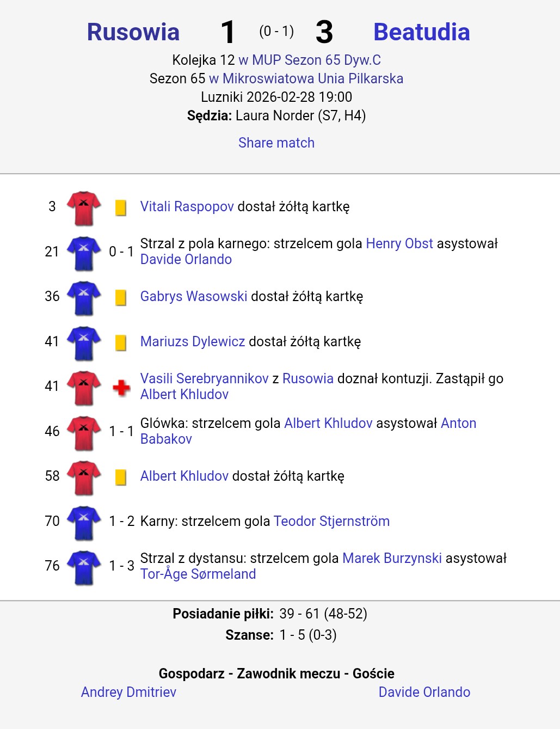
Task: Click the Share match link
Action: 276,143
